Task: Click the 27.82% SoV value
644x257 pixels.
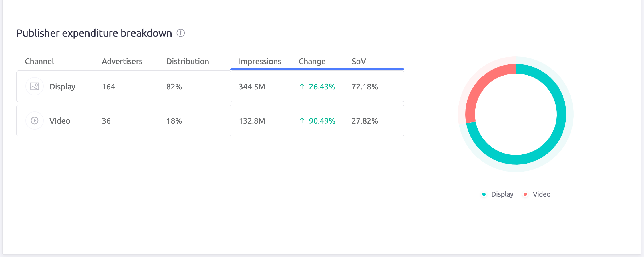Action: tap(365, 121)
